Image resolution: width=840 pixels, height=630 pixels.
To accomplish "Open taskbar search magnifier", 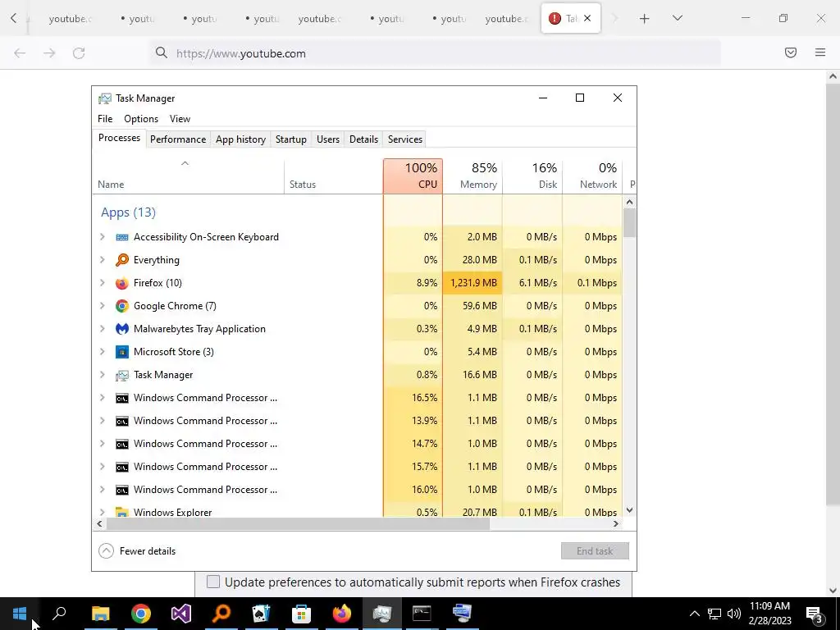I will coord(59,614).
